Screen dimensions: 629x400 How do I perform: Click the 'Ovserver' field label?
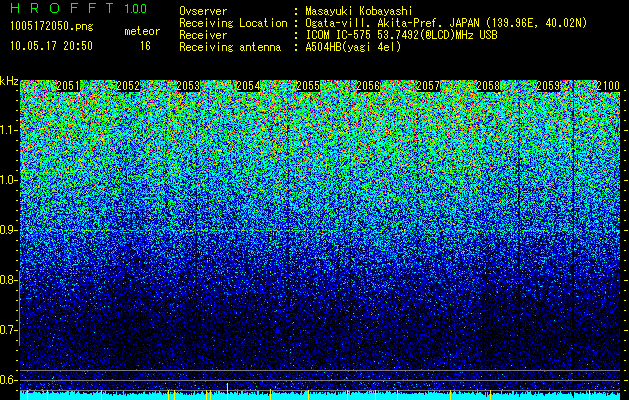click(x=203, y=11)
